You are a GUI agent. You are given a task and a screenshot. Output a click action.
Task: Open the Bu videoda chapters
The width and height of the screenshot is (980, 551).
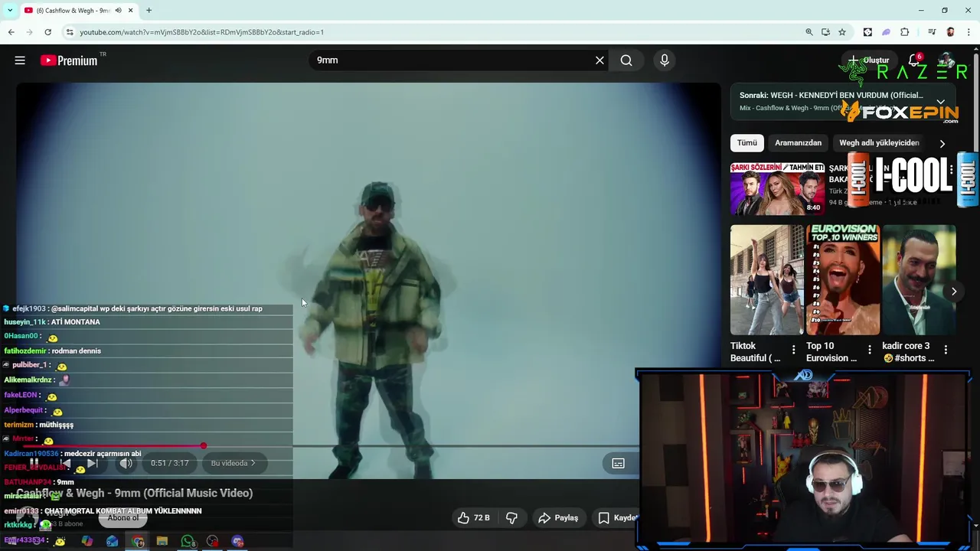pyautogui.click(x=234, y=463)
